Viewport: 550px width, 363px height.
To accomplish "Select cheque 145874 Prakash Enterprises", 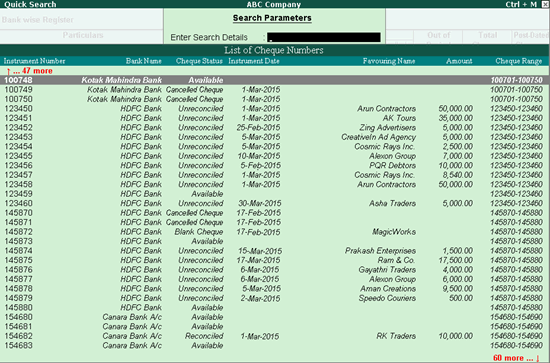I will tap(274, 250).
